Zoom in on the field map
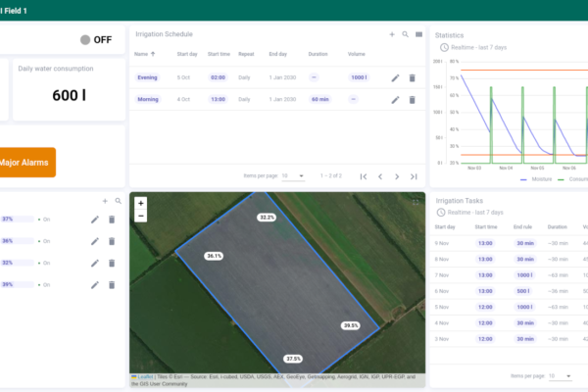Screen dimensions: 588x392 (141, 204)
